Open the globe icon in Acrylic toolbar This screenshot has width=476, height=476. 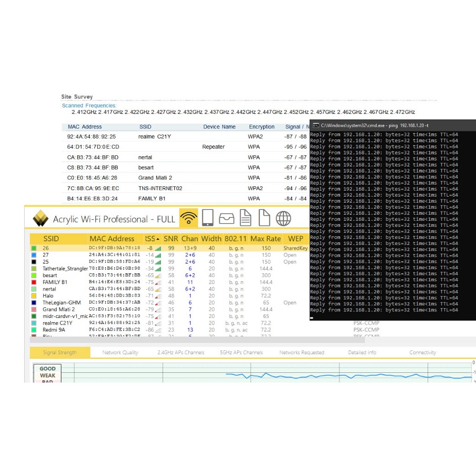[283, 218]
